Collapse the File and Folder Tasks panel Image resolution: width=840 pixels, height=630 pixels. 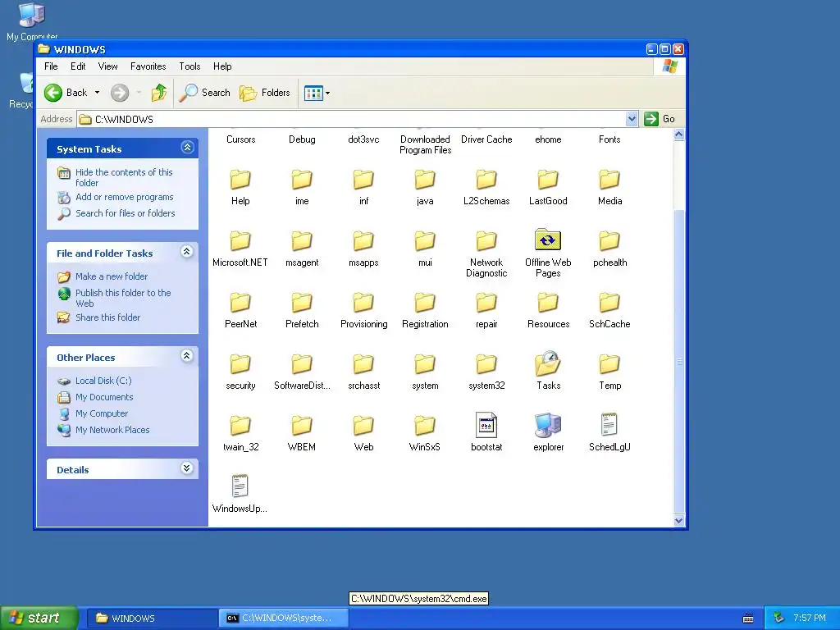[187, 251]
